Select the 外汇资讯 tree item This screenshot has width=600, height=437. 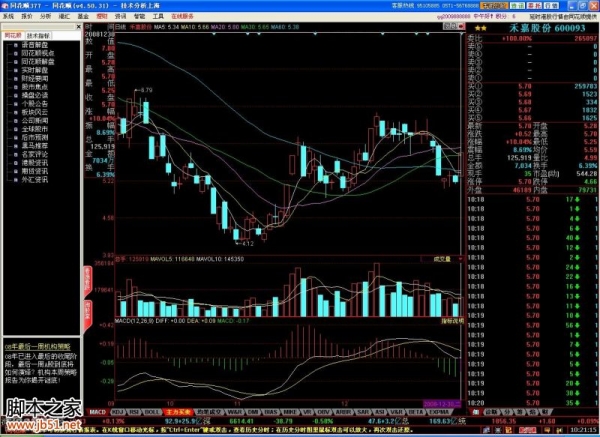tap(34, 179)
